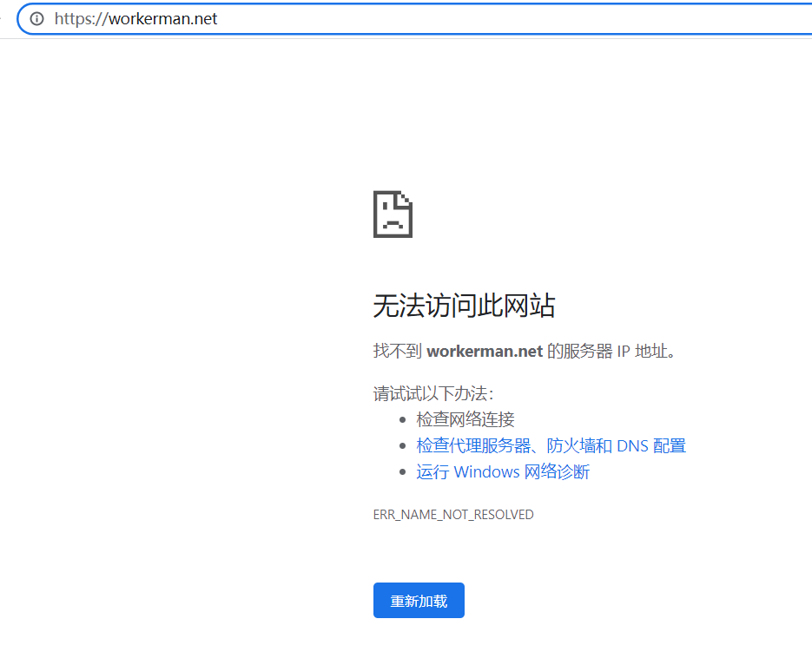The width and height of the screenshot is (812, 665).
Task: Click the 找不到 workerman.net 的服务器 IP 地址 message
Action: tap(524, 352)
